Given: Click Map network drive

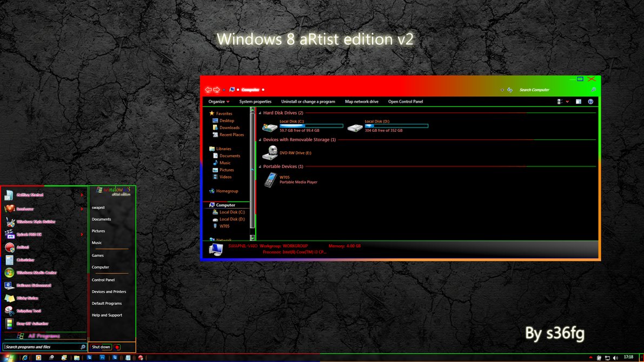Looking at the screenshot, I should 362,102.
